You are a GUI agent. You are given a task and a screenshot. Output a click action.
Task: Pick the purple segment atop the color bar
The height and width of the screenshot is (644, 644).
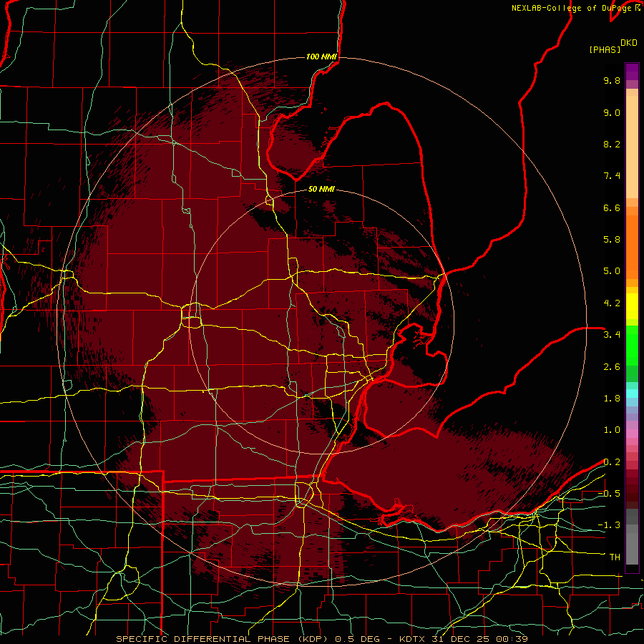tap(632, 72)
